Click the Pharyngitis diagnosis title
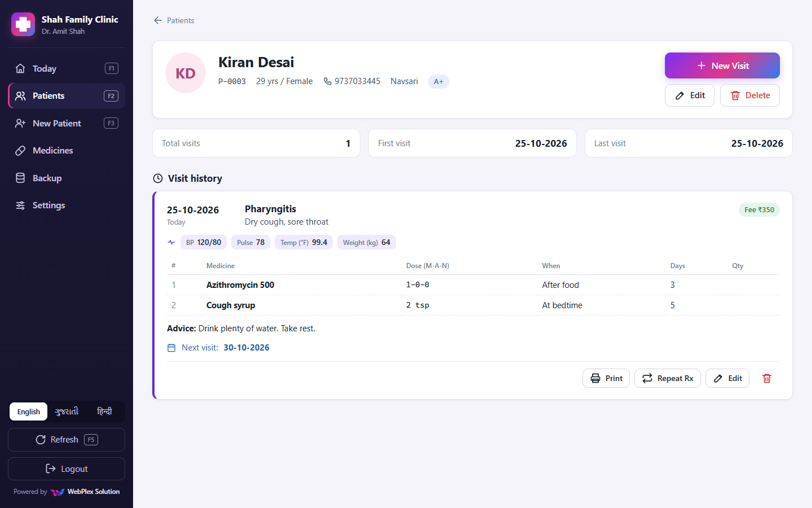This screenshot has height=508, width=812. (x=270, y=209)
